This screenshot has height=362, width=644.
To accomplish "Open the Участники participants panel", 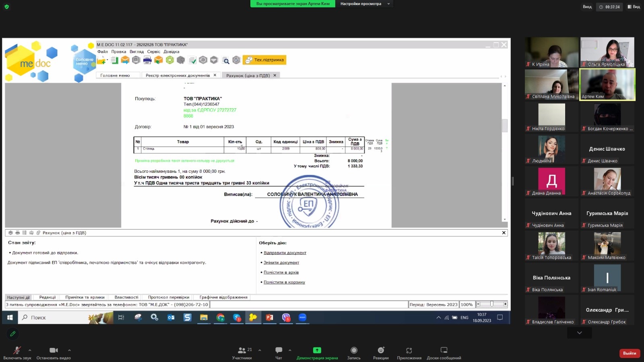I will [x=242, y=353].
